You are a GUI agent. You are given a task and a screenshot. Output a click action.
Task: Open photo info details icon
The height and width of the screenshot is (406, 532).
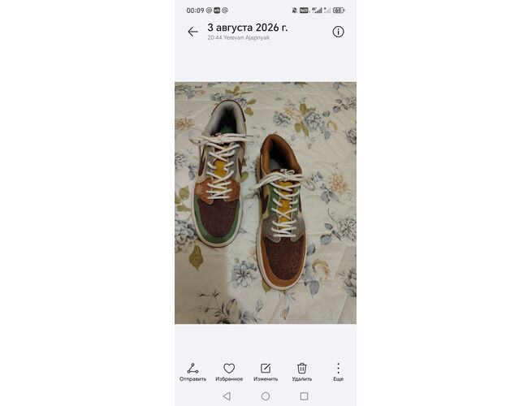click(x=338, y=32)
